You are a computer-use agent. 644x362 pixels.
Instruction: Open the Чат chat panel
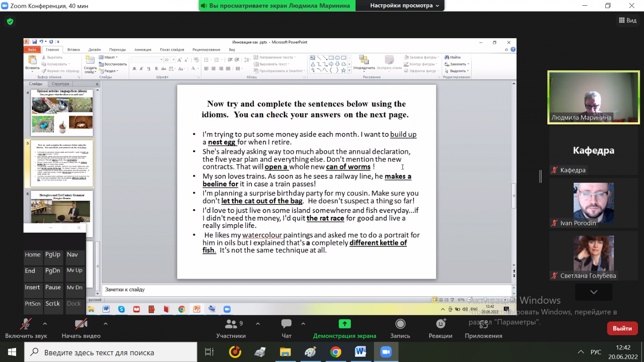(x=286, y=328)
